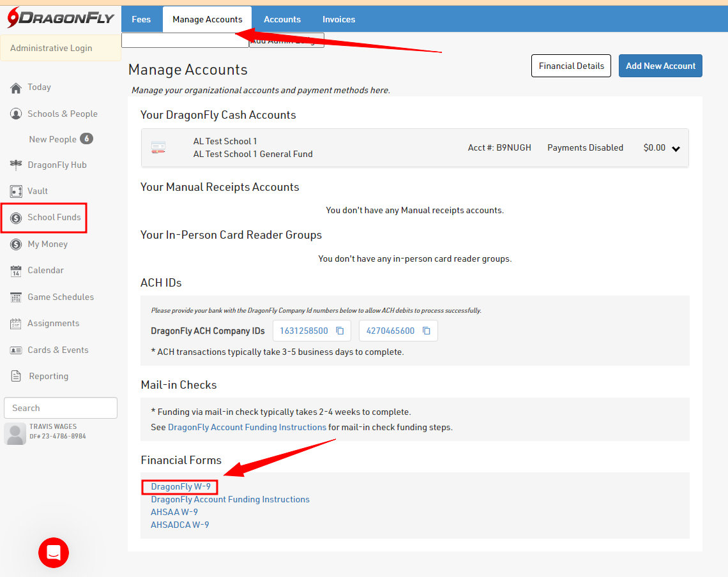
Task: Click the DragonFly Hub dragonfly icon
Action: [16, 165]
